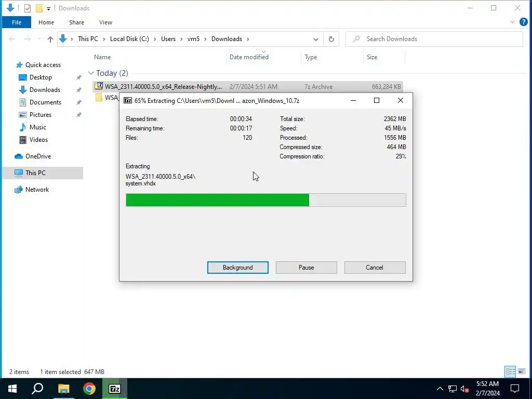This screenshot has height=399, width=532.
Task: Refresh the Downloads folder
Action: (x=331, y=39)
